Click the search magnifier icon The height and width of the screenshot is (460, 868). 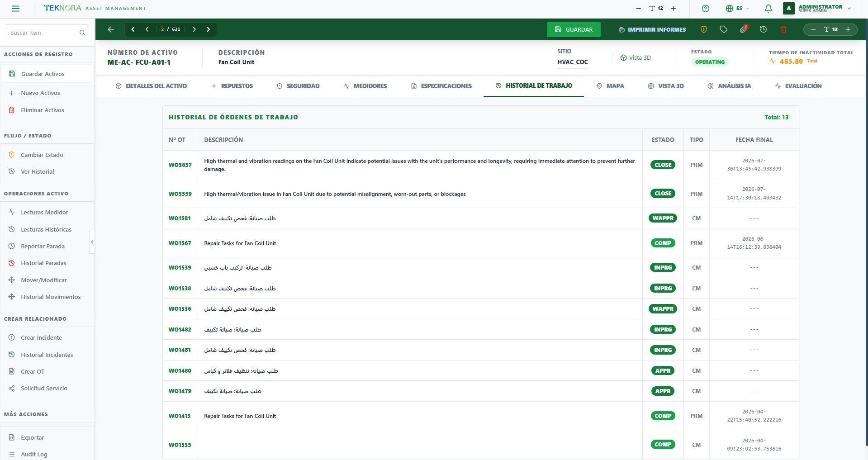coord(82,33)
